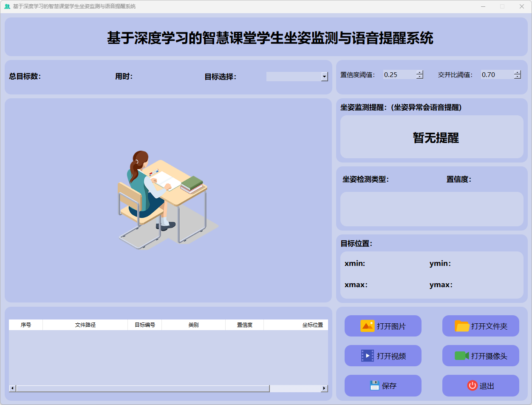The width and height of the screenshot is (532, 405).
Task: Decrease the 置信度阈值 value with down arrow
Action: click(420, 77)
